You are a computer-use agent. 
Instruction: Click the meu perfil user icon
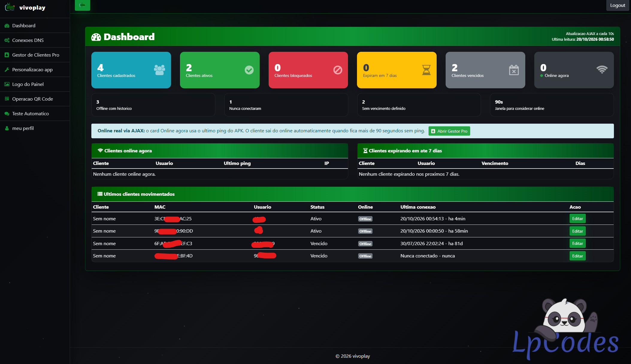pos(7,128)
